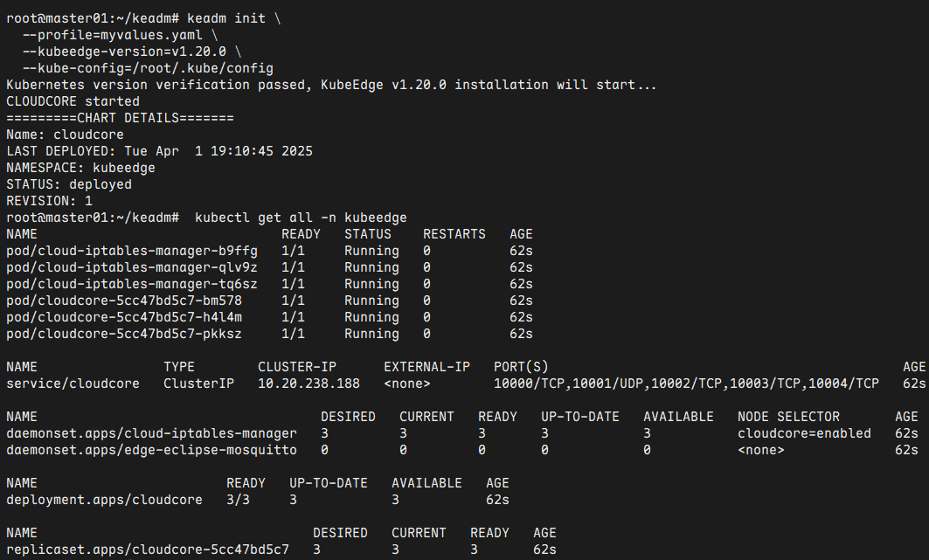The height and width of the screenshot is (560, 929).
Task: Click the replicaset.apps/cloudcore-5cc47bd5c7 name
Action: coord(148,550)
